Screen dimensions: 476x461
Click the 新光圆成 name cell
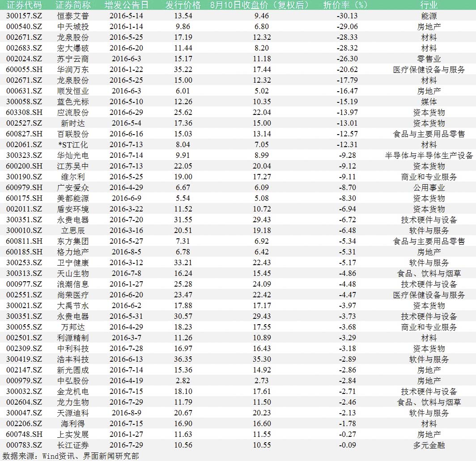pyautogui.click(x=73, y=370)
